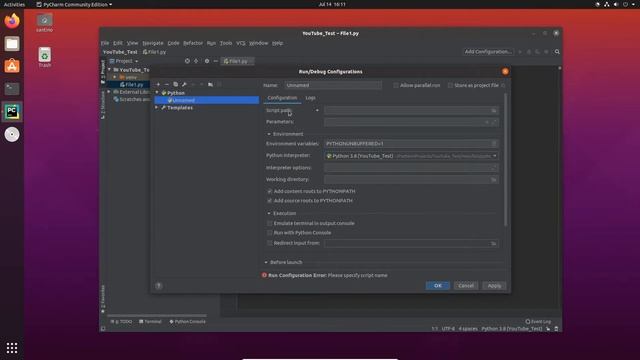Open the Tools menu
The height and width of the screenshot is (360, 640).
(226, 43)
